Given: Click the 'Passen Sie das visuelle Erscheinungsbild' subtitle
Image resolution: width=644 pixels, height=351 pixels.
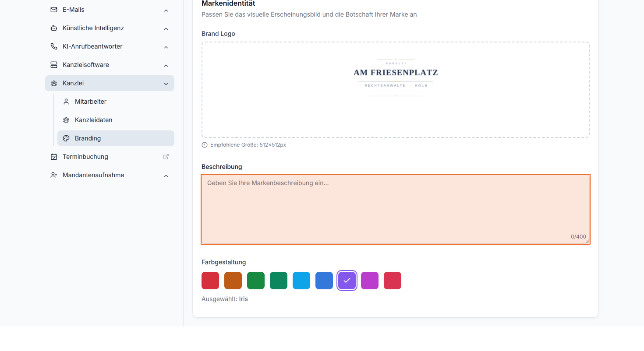Looking at the screenshot, I should click(x=309, y=14).
